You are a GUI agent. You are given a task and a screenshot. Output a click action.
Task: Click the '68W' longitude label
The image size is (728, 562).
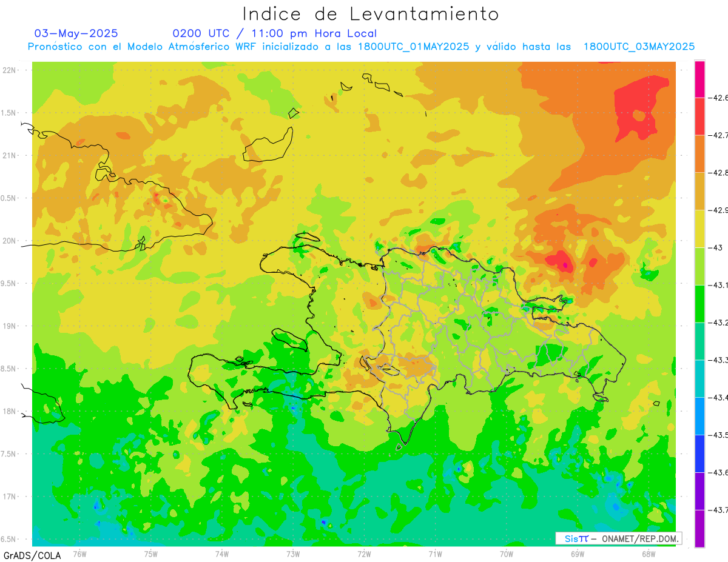[649, 554]
